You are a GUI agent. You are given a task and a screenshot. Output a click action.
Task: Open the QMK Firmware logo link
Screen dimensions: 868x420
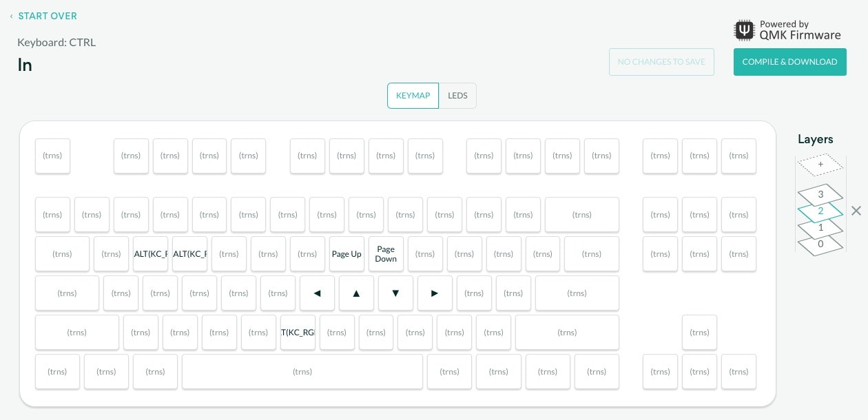click(x=788, y=30)
